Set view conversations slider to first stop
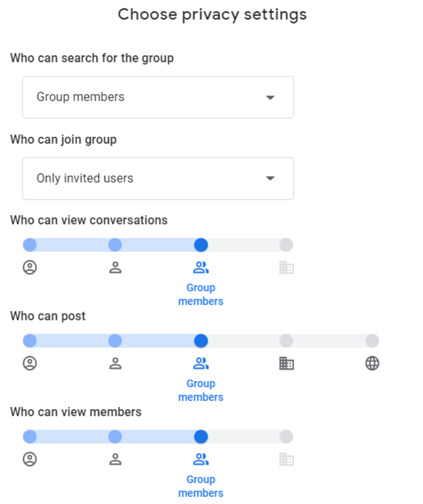The image size is (423, 504). click(x=30, y=245)
